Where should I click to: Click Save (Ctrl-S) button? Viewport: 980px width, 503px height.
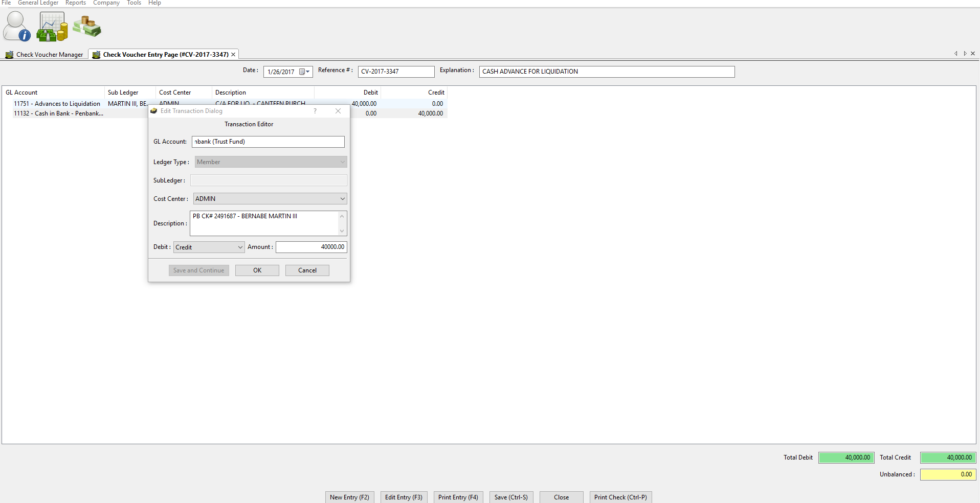(511, 497)
